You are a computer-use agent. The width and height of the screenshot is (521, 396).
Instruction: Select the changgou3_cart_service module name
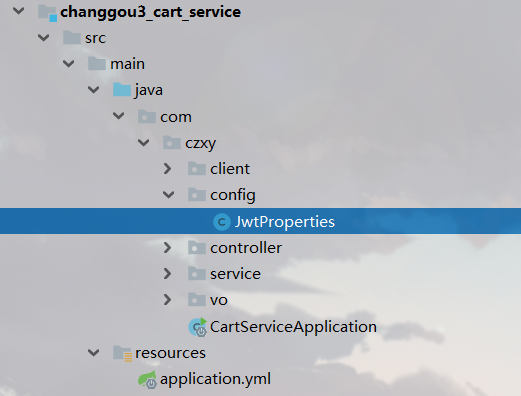pos(150,12)
